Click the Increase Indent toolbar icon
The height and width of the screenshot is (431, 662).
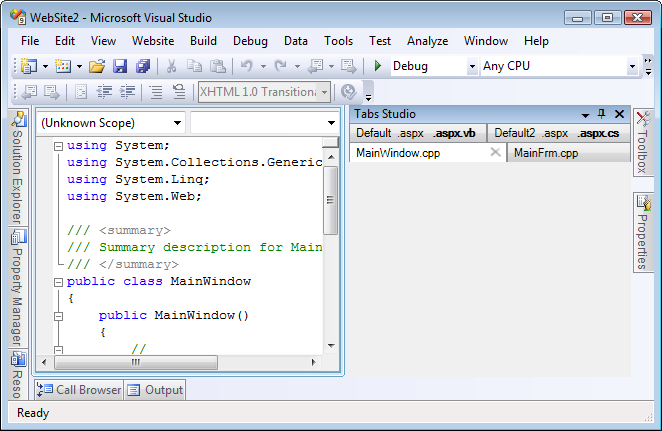click(128, 92)
